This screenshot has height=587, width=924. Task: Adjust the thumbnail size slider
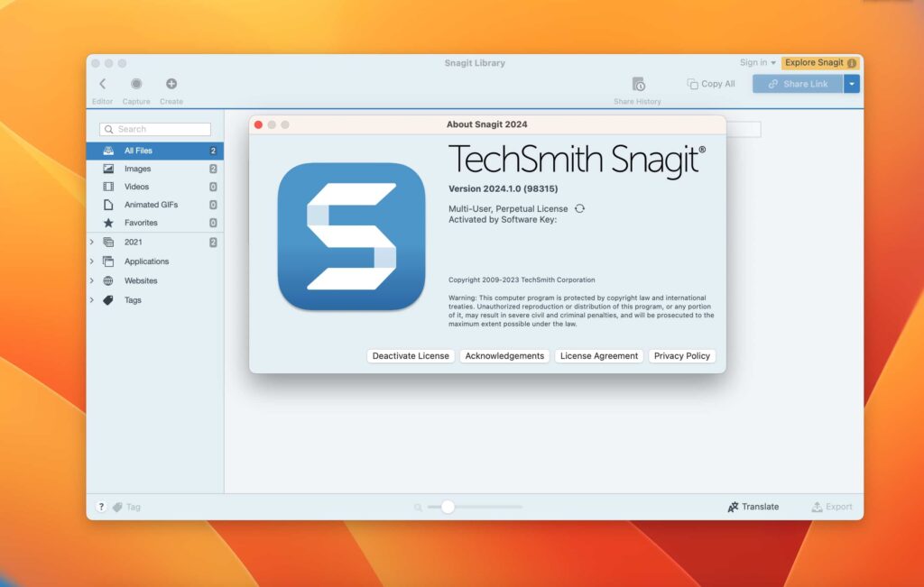pos(448,506)
